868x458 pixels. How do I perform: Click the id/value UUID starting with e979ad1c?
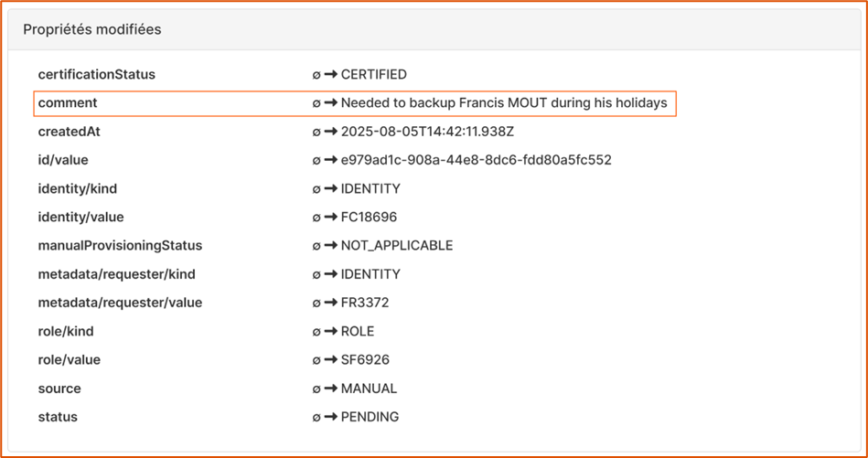[x=476, y=160]
